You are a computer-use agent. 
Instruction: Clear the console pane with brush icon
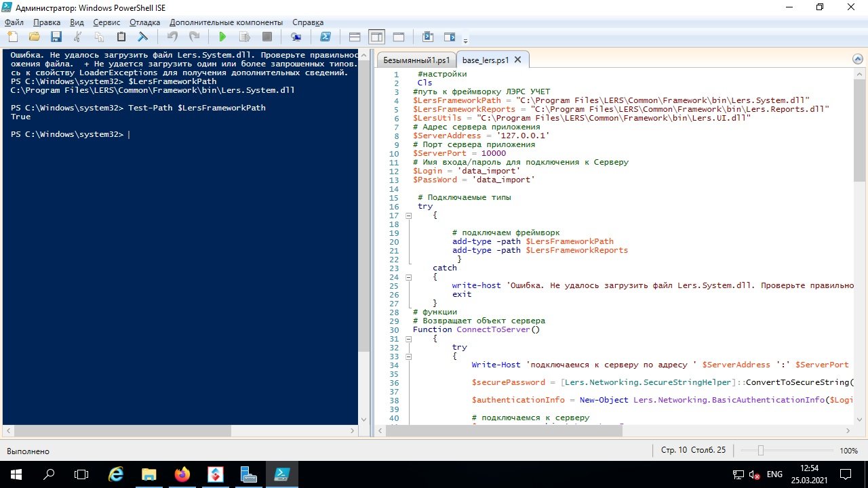pyautogui.click(x=143, y=37)
